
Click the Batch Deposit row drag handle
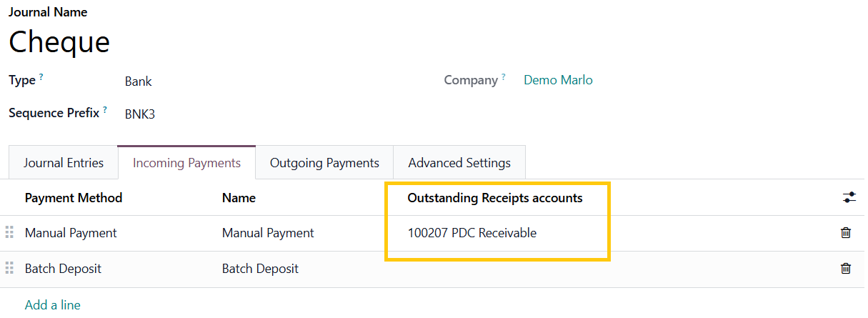point(10,269)
